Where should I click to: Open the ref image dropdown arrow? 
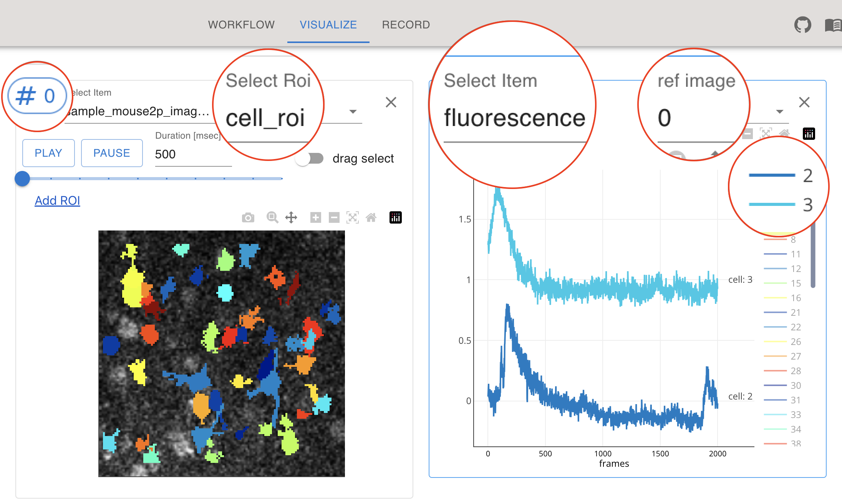(x=779, y=111)
